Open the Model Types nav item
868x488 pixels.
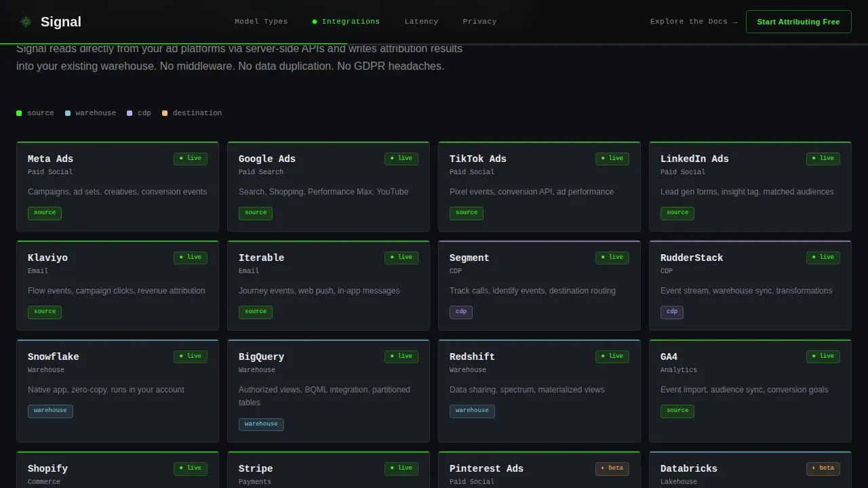click(x=261, y=22)
